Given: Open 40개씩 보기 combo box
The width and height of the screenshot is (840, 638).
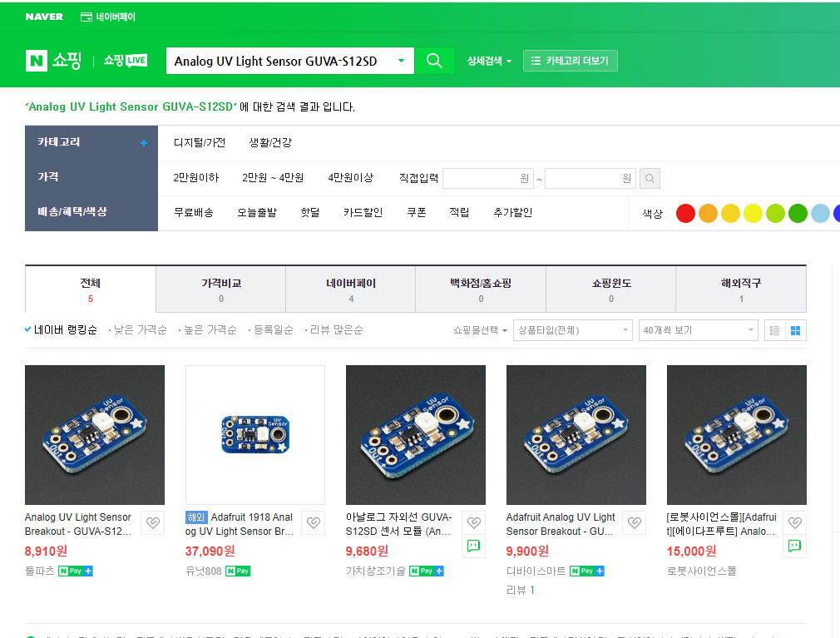Looking at the screenshot, I should [x=698, y=330].
